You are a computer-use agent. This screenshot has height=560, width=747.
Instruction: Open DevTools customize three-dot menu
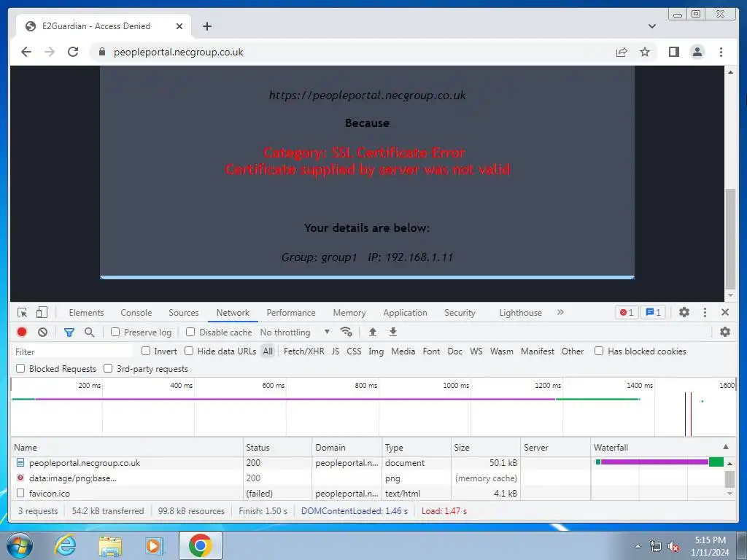705,312
